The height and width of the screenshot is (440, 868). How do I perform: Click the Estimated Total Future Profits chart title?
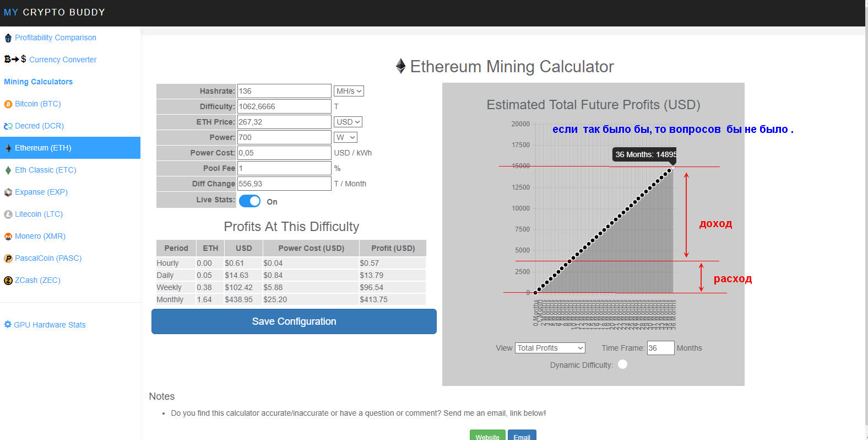coord(593,105)
